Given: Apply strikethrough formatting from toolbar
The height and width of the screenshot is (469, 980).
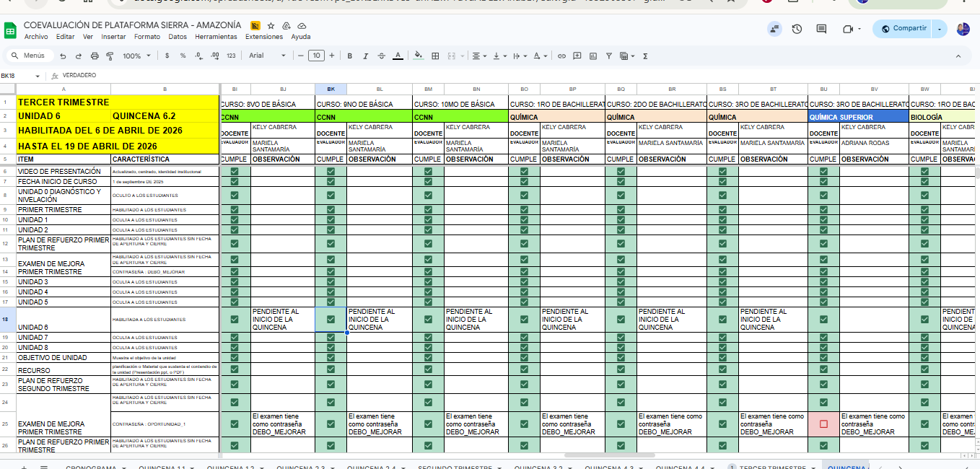Looking at the screenshot, I should tap(381, 56).
